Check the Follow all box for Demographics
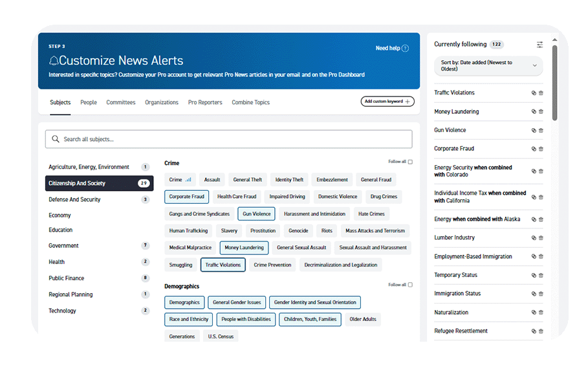The width and height of the screenshot is (588, 365). coord(410,285)
